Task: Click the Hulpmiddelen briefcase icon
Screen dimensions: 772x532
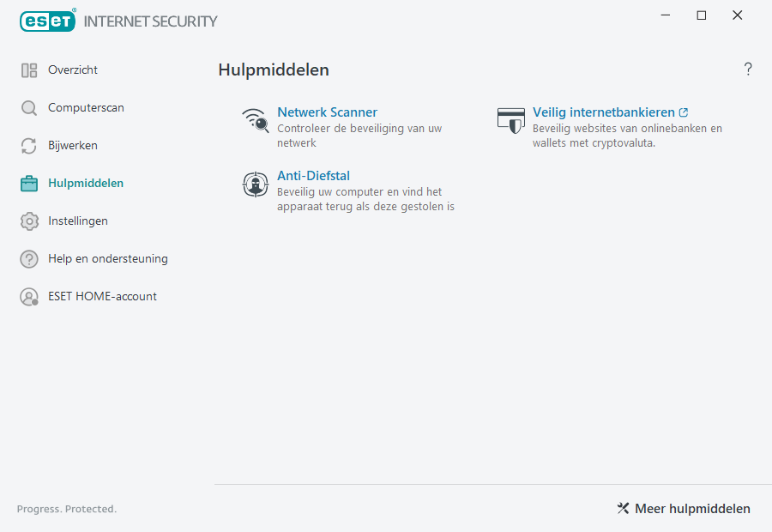Action: click(x=28, y=183)
